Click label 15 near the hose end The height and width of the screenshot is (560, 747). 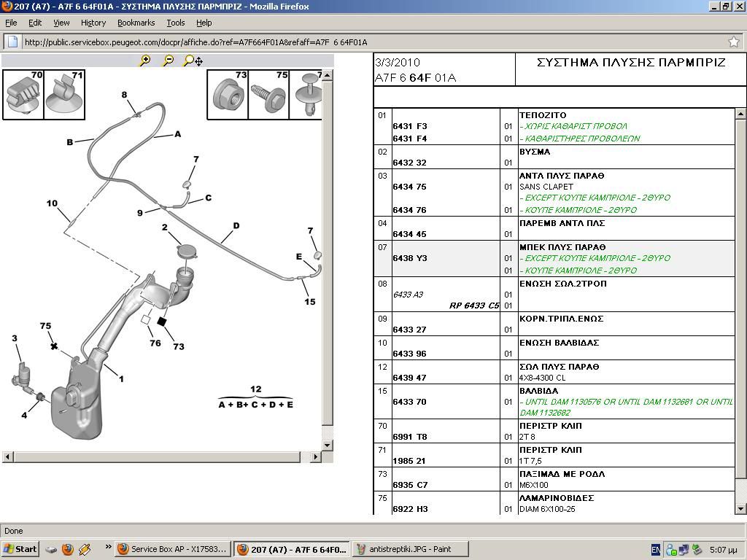(309, 301)
